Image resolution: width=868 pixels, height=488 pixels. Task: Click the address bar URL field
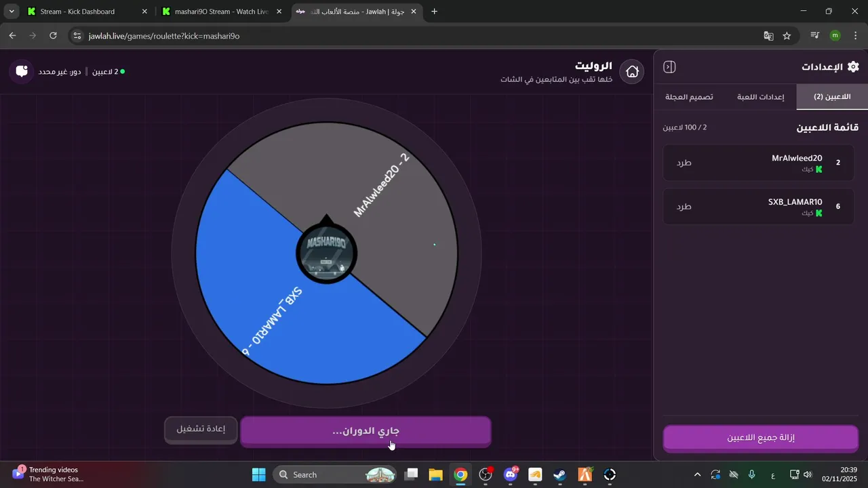point(420,36)
